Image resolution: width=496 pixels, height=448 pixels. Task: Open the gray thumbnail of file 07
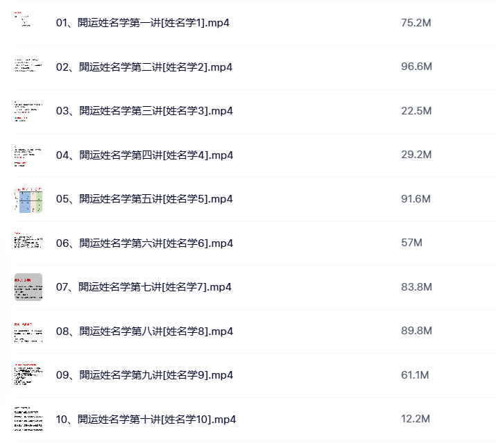(28, 286)
